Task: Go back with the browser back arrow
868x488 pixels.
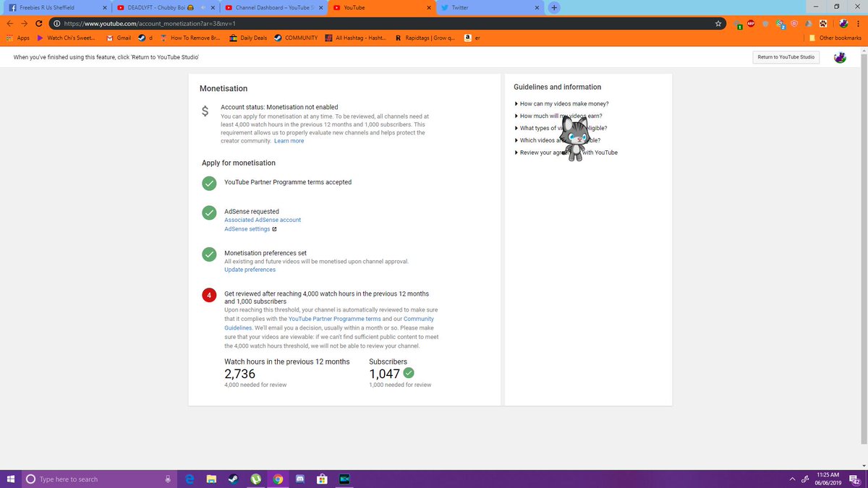Action: click(x=9, y=23)
